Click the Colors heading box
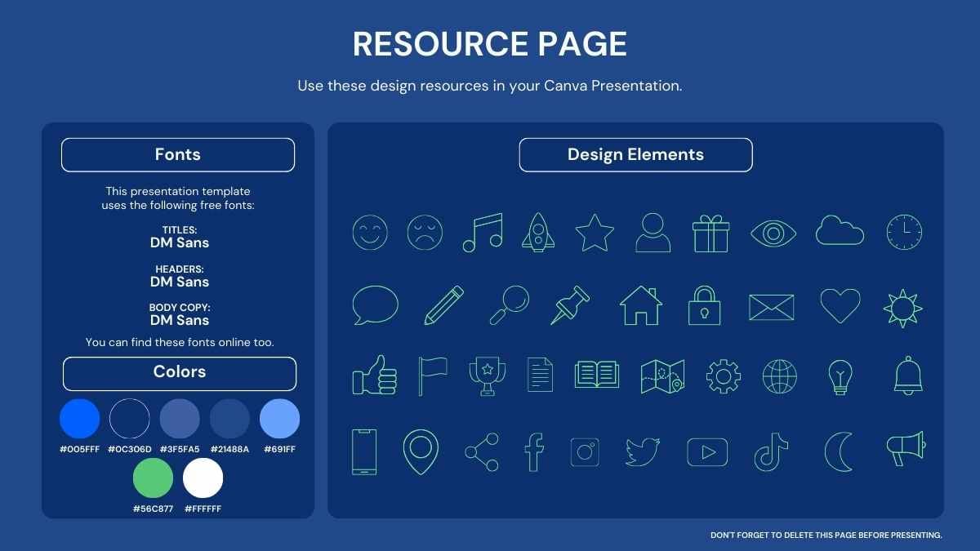 pos(180,374)
